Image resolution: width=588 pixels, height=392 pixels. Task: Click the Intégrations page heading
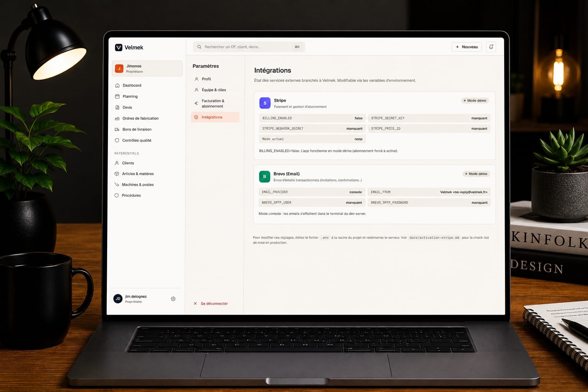[273, 70]
